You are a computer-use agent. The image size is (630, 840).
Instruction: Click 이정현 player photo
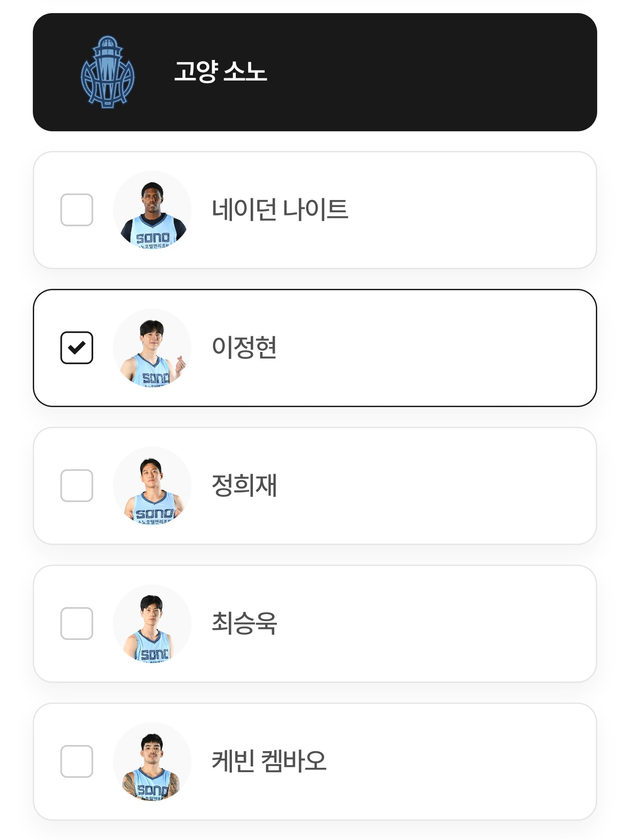click(152, 348)
